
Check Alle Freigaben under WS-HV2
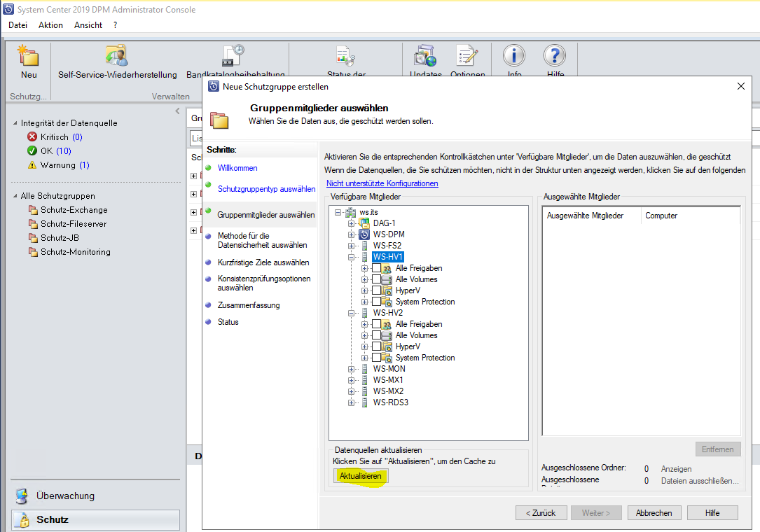pos(377,323)
